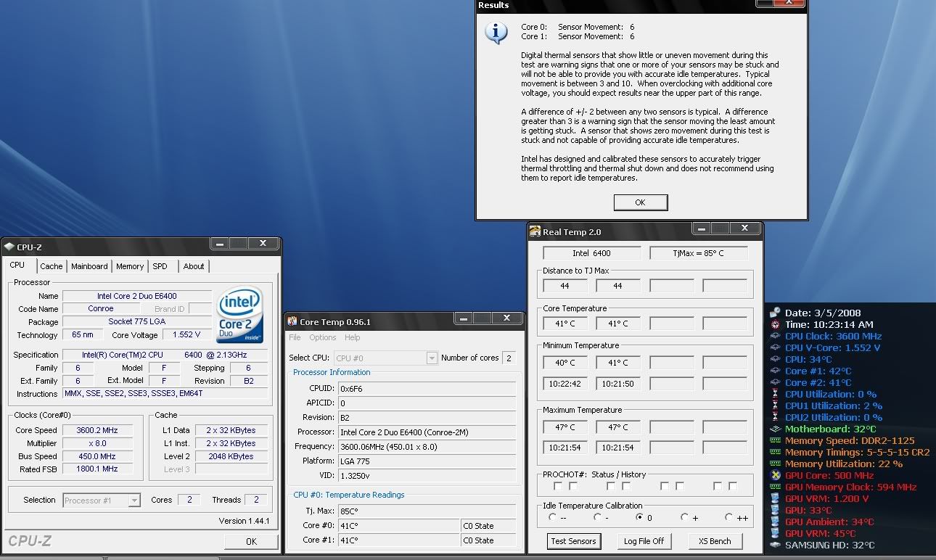Click the hourglass icon beside CPU Utilization

tap(776, 394)
